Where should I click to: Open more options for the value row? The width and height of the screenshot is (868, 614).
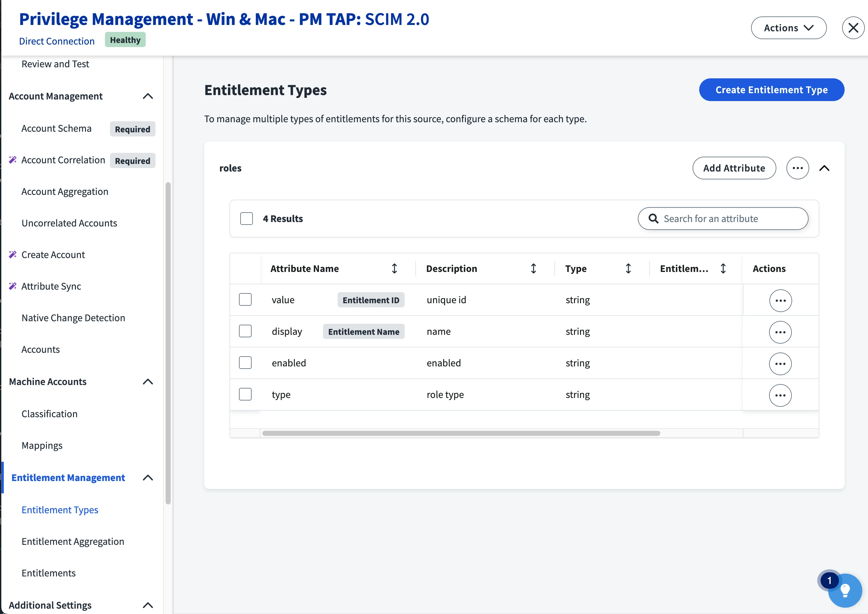tap(780, 301)
